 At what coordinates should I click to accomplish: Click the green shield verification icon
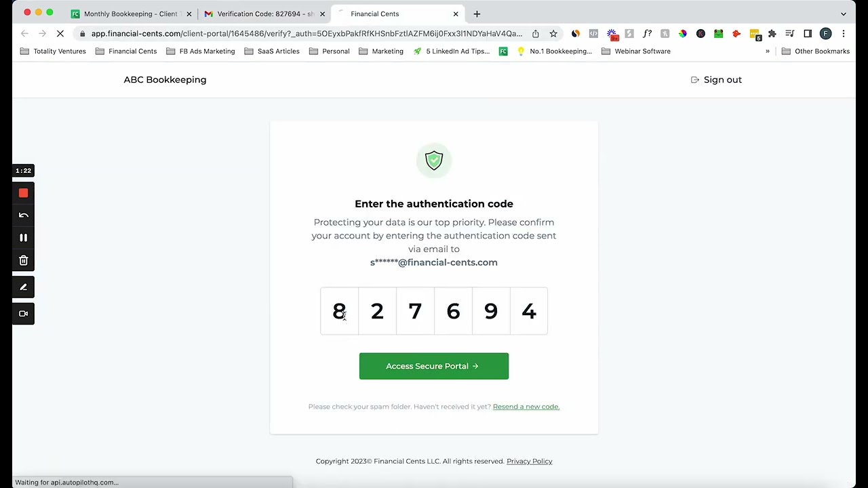[x=434, y=161]
